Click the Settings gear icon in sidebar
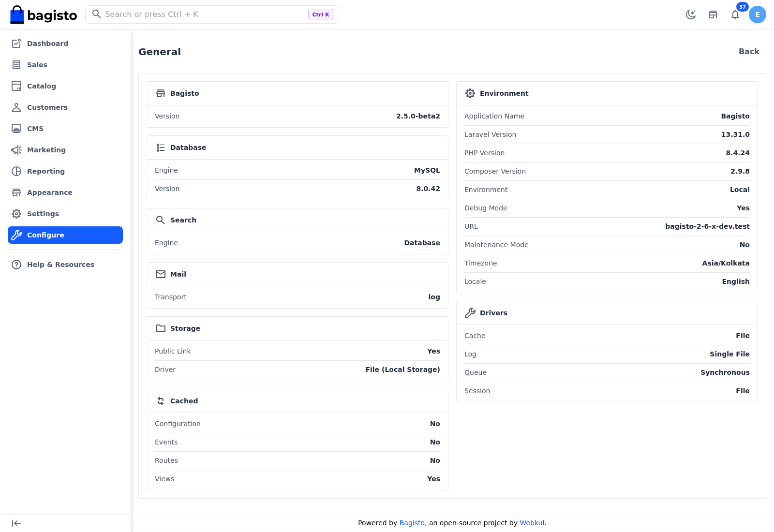774x532 pixels. (x=16, y=214)
